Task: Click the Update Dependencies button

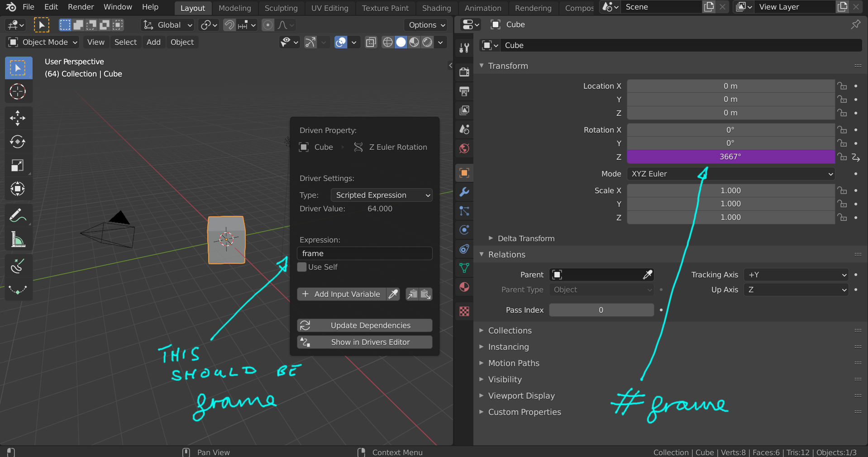Action: (364, 325)
